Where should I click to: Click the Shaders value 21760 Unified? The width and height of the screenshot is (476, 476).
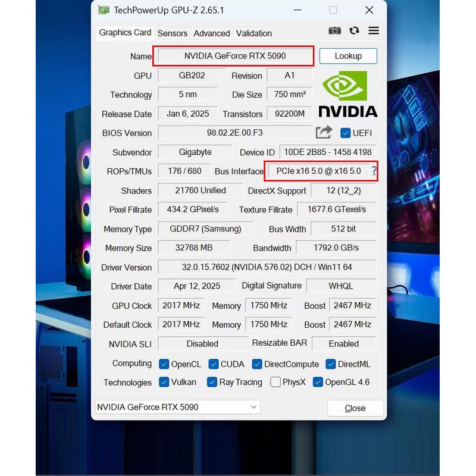point(201,190)
